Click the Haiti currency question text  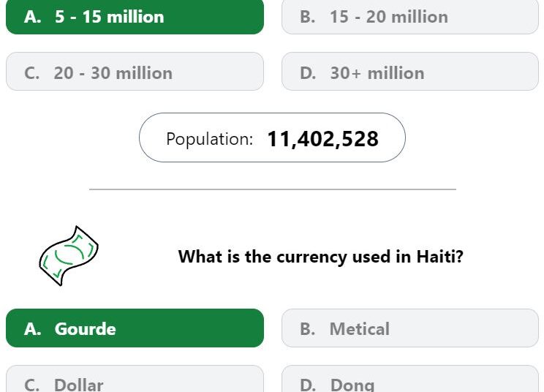(x=320, y=257)
